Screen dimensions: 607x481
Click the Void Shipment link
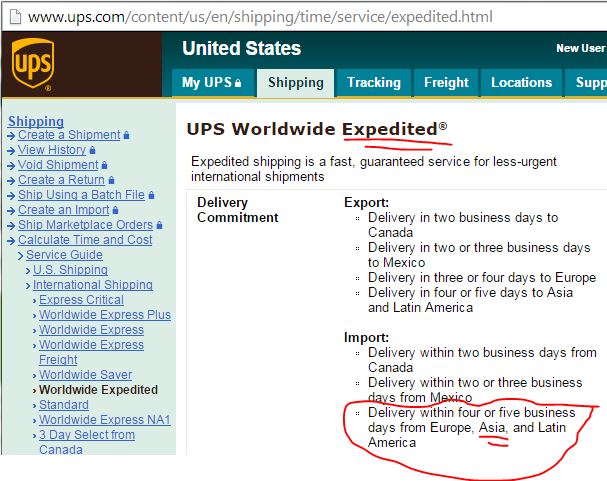pyautogui.click(x=58, y=165)
